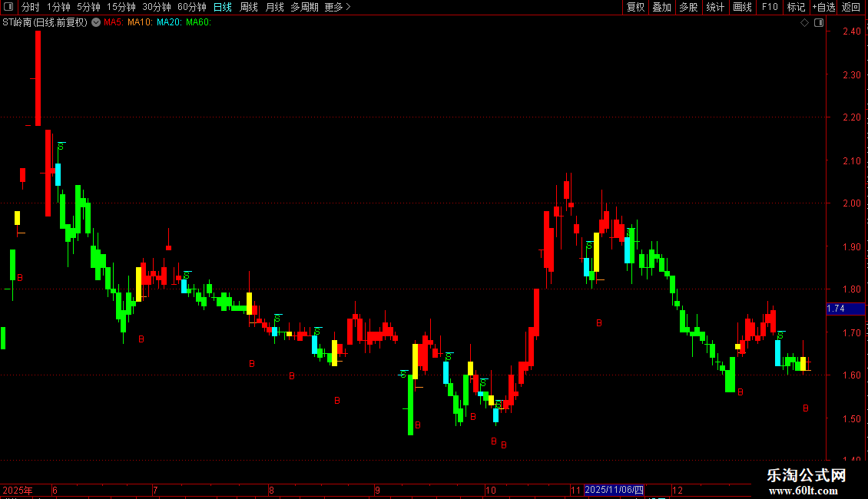This screenshot has width=868, height=499.
Task: Click the 2025年 label on time axis
Action: 18,490
